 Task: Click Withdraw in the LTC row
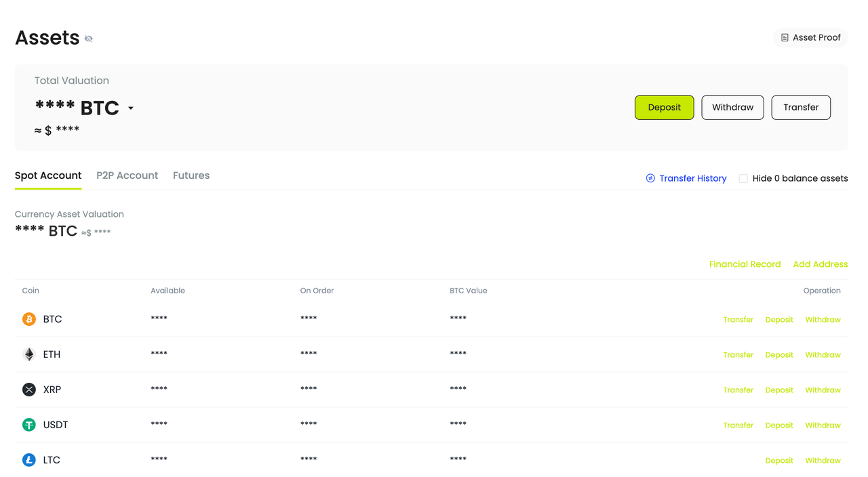coord(823,461)
